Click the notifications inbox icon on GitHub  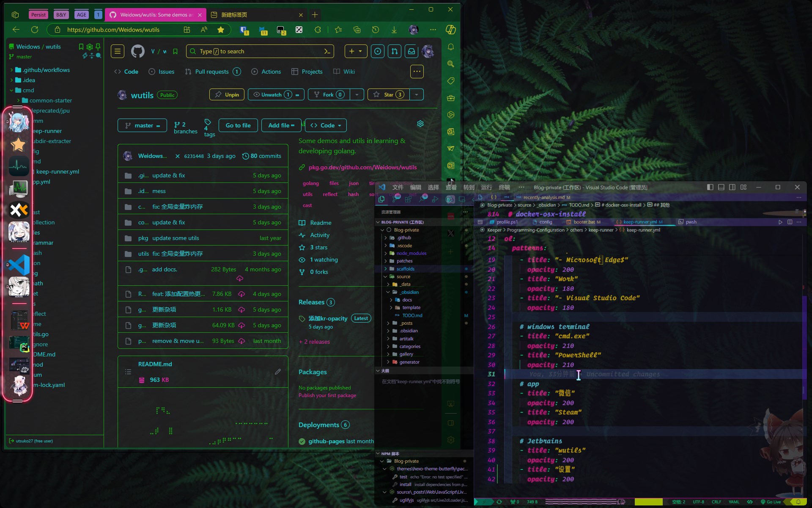(411, 51)
